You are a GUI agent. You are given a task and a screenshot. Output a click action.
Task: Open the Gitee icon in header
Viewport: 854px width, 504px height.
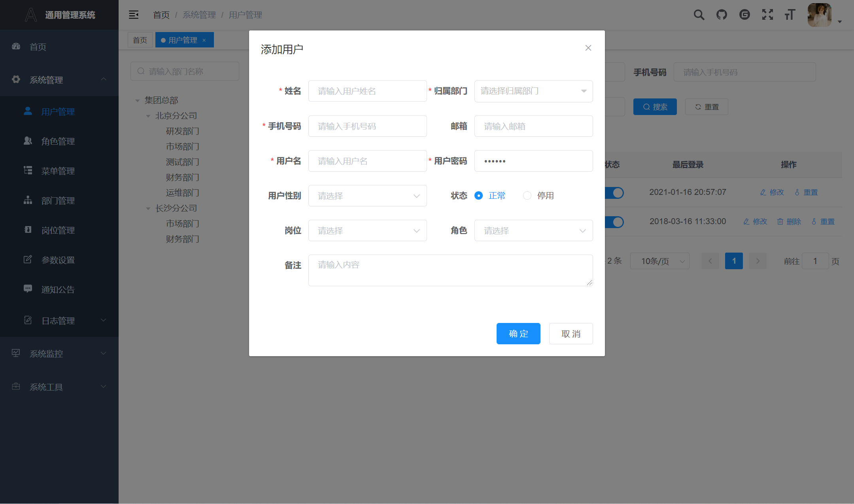[744, 15]
